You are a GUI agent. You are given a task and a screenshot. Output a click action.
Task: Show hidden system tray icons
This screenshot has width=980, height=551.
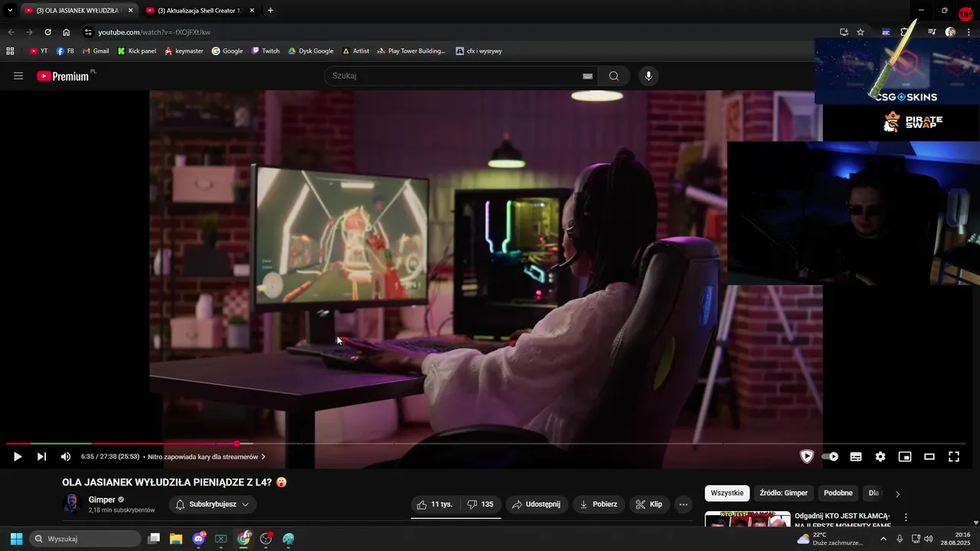tap(883, 539)
